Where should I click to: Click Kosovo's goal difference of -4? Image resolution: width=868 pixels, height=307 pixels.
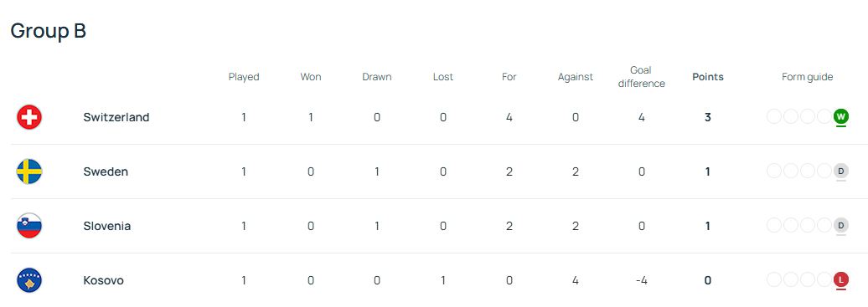coord(641,280)
